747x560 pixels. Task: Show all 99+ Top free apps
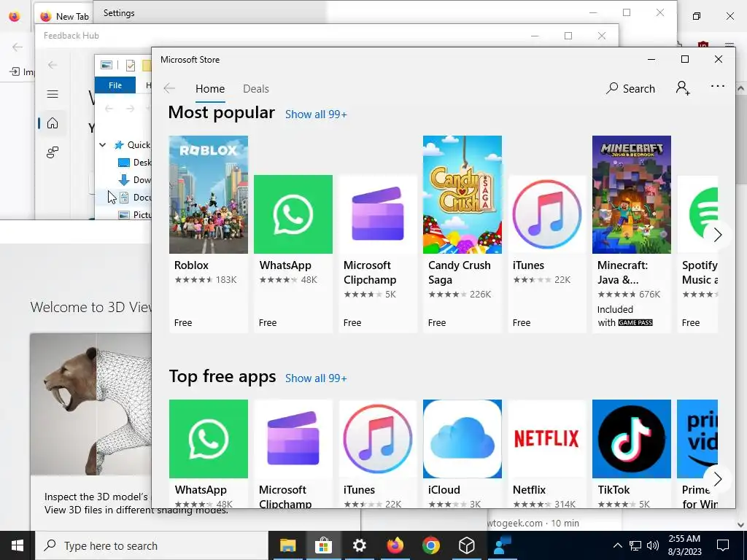click(316, 378)
